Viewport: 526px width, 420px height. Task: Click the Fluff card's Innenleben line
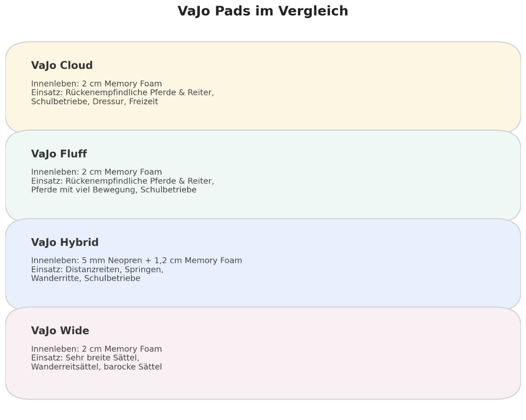pyautogui.click(x=96, y=172)
